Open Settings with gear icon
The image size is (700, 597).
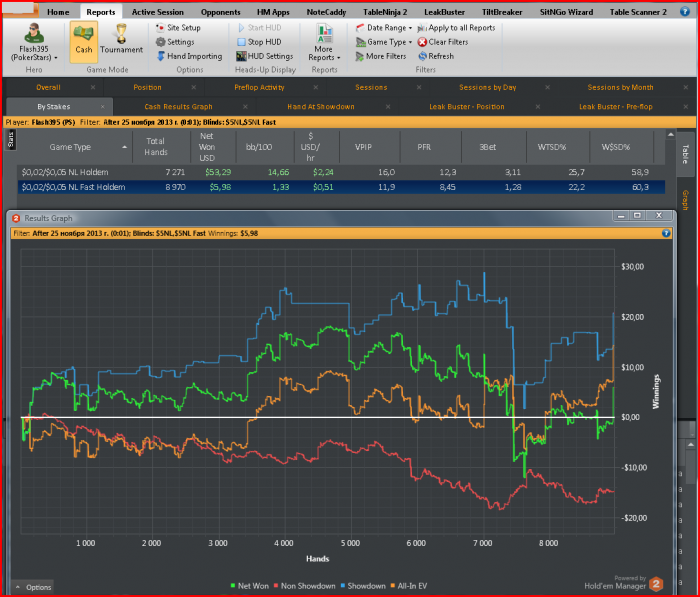pyautogui.click(x=175, y=42)
